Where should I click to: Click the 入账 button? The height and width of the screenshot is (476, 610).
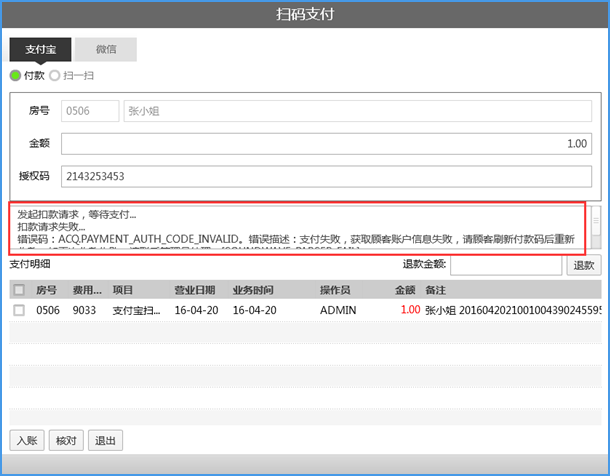pyautogui.click(x=27, y=441)
